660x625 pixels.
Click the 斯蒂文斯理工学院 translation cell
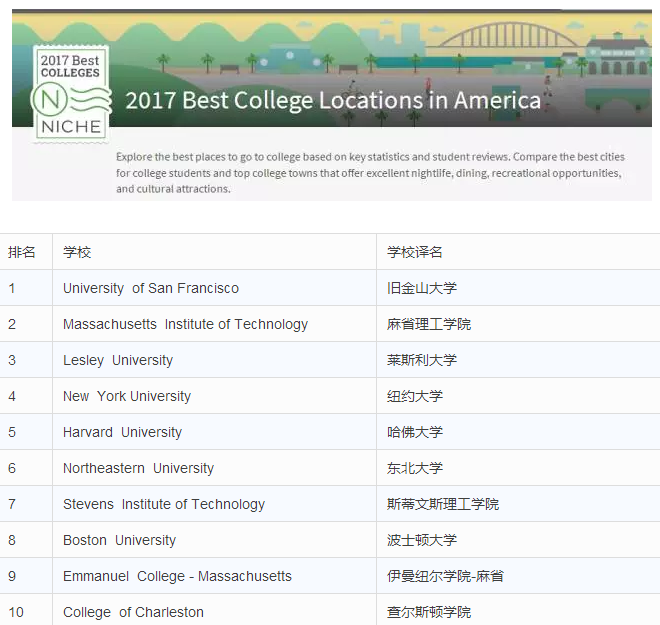[x=443, y=504]
